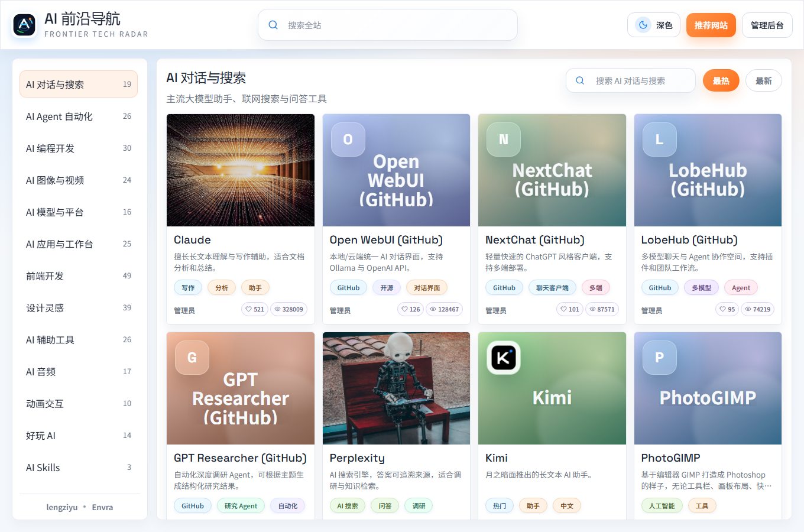The image size is (804, 532).
Task: Focus the 搜索全站 search field
Action: pyautogui.click(x=388, y=25)
